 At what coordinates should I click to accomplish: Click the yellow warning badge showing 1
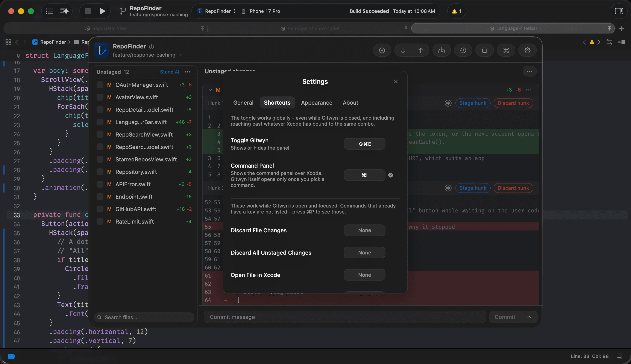point(456,11)
